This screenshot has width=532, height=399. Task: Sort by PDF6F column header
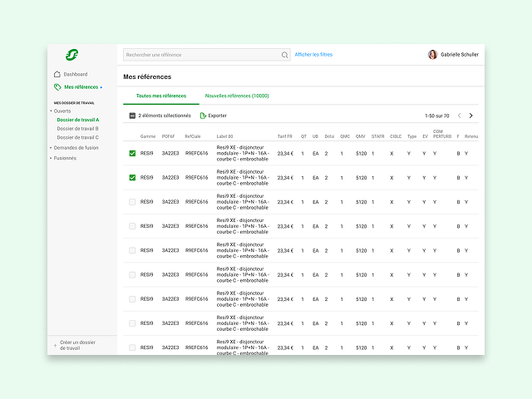168,136
